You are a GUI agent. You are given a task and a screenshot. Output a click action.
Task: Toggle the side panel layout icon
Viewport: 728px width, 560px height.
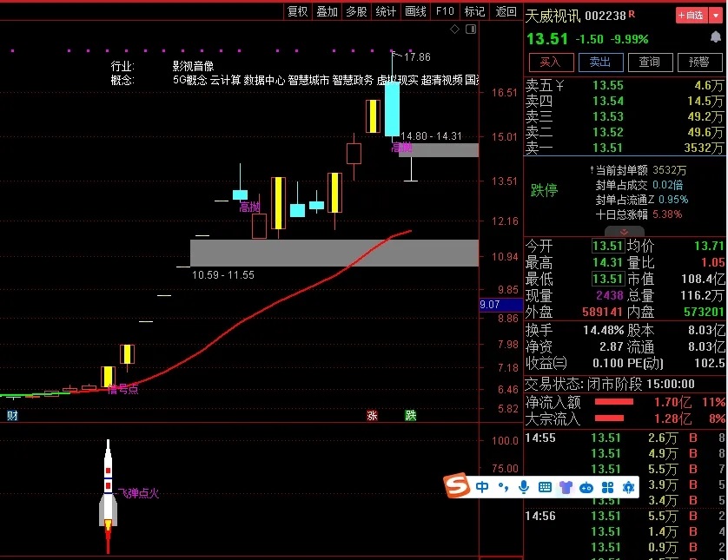coord(471,30)
